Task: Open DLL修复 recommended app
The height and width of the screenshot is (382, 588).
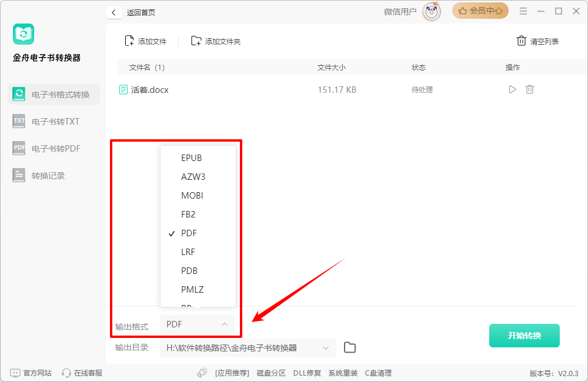Action: point(307,373)
